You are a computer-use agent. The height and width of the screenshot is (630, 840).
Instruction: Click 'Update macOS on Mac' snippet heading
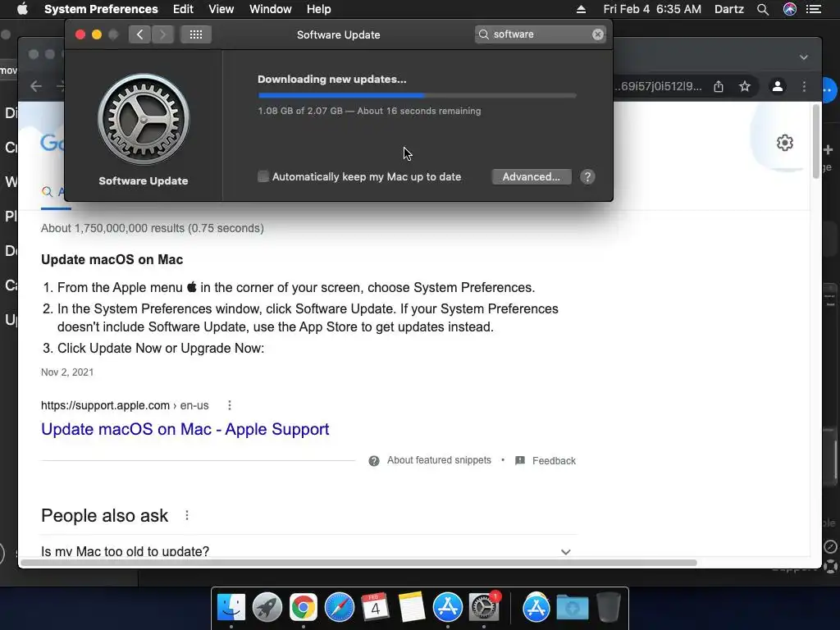(112, 260)
